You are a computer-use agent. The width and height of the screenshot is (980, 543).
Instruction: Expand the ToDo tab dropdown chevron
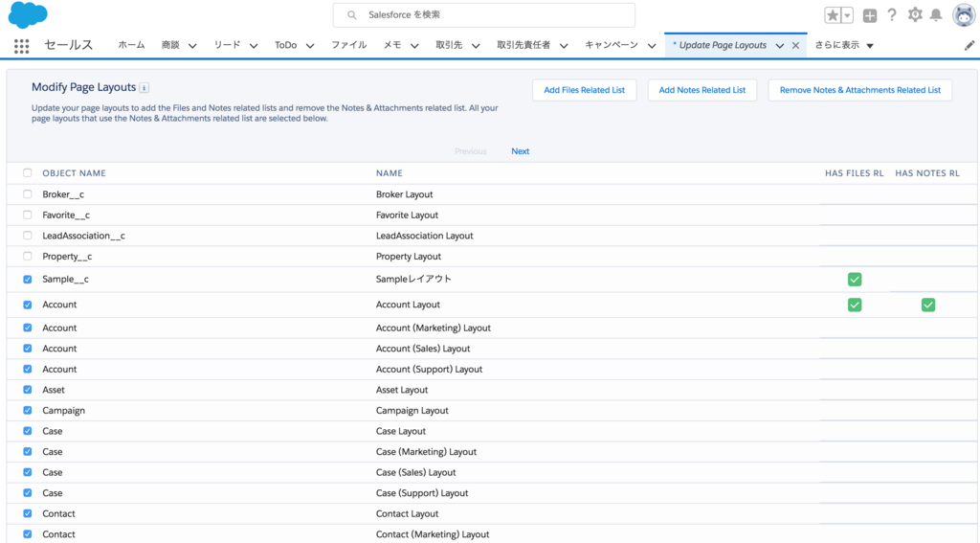point(310,46)
